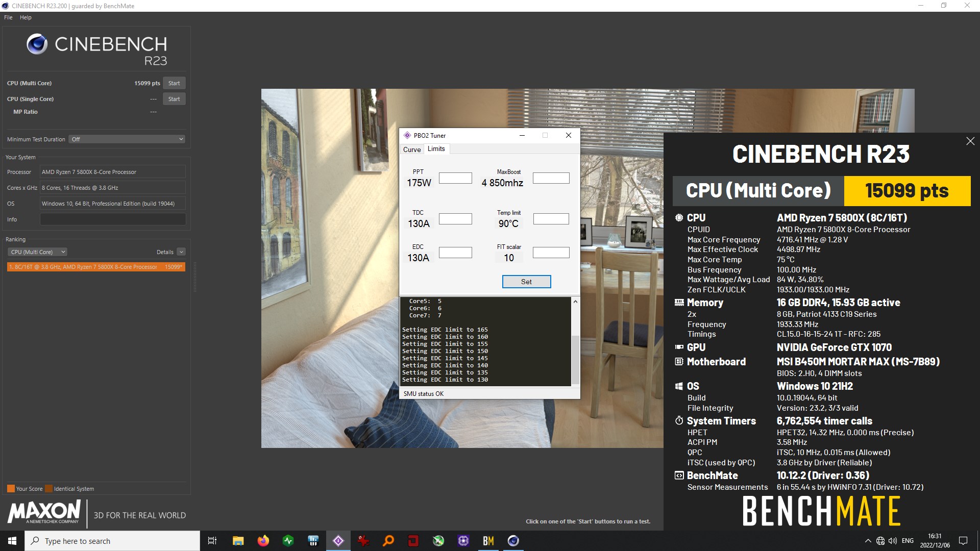Open the purple CPU chip taskbar icon
The height and width of the screenshot is (551, 980).
pyautogui.click(x=463, y=541)
